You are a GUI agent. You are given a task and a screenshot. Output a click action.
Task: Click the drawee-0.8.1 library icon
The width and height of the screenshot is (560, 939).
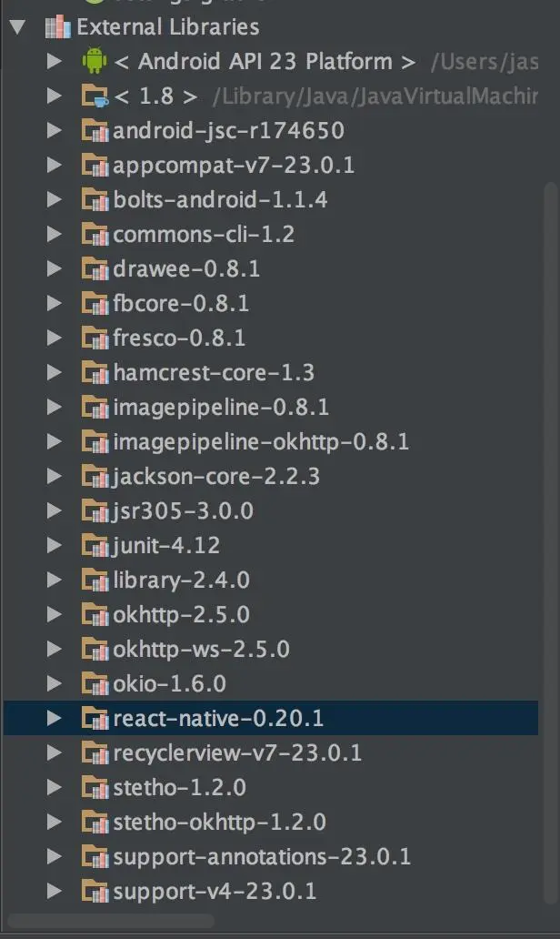[95, 268]
